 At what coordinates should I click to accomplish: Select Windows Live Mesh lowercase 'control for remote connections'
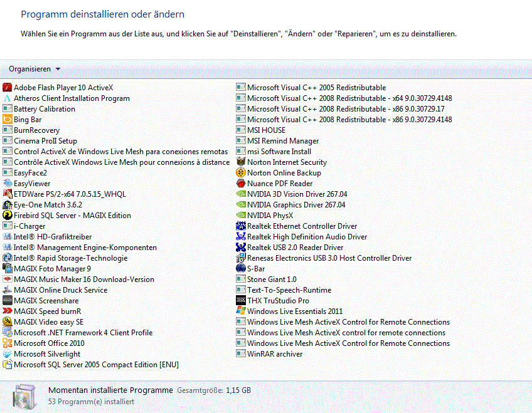(x=341, y=333)
